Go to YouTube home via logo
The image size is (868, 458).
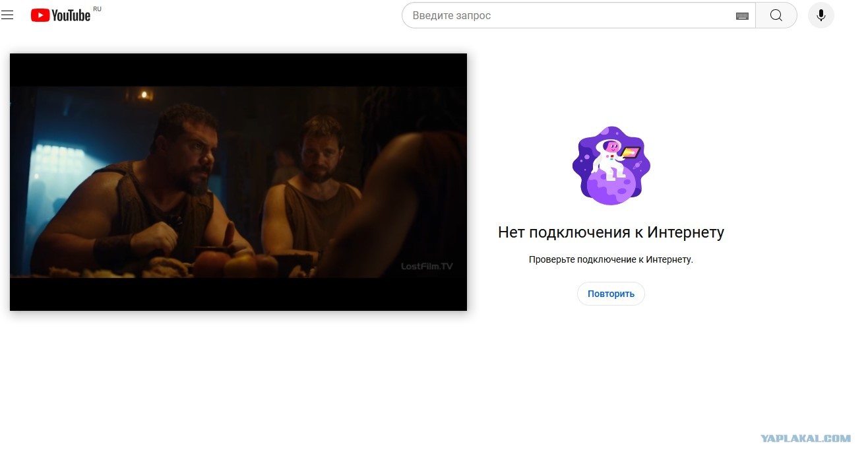tap(61, 15)
